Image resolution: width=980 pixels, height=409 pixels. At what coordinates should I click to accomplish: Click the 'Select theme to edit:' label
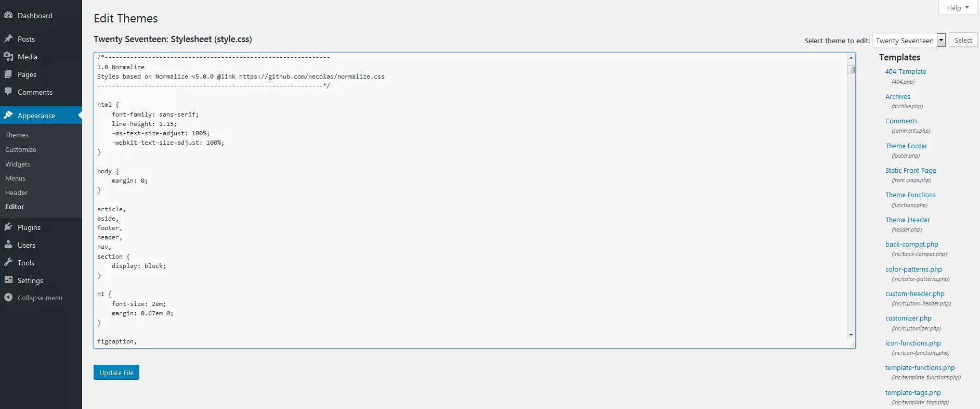[837, 41]
